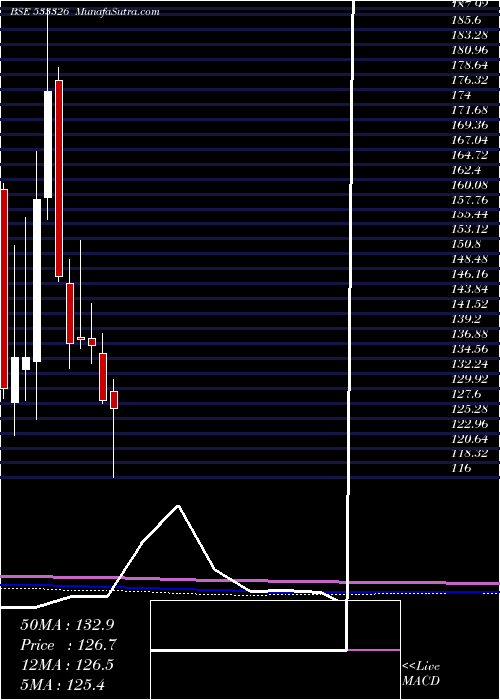500x700 pixels.
Task: Select the 155.44 price level
Action: click(470, 214)
